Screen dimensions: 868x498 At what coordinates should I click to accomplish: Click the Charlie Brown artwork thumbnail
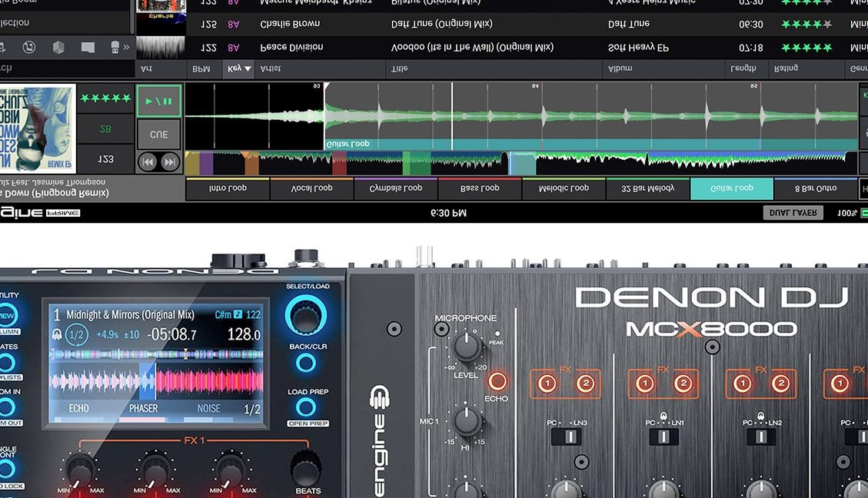[x=161, y=24]
